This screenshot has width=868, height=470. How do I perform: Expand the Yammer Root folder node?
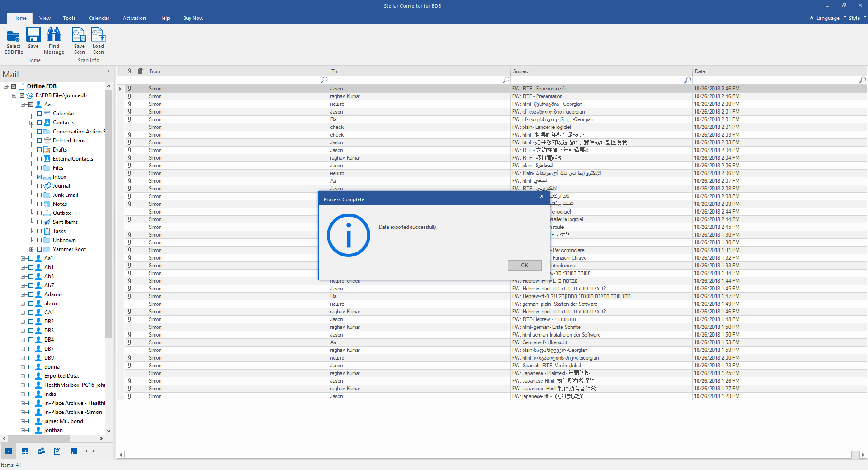coord(31,249)
